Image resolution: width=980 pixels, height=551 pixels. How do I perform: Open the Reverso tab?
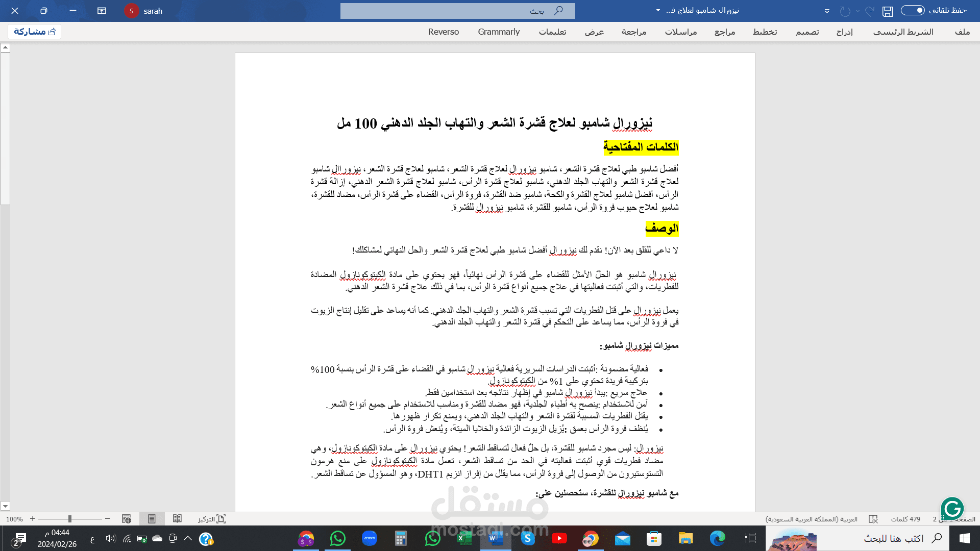(x=444, y=32)
